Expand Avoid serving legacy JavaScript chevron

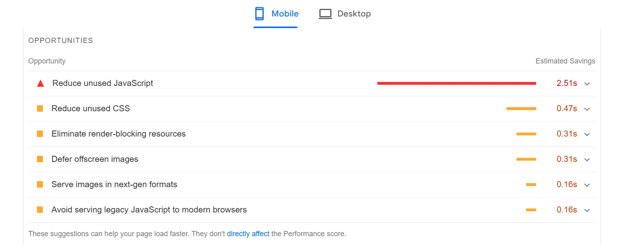(x=587, y=210)
